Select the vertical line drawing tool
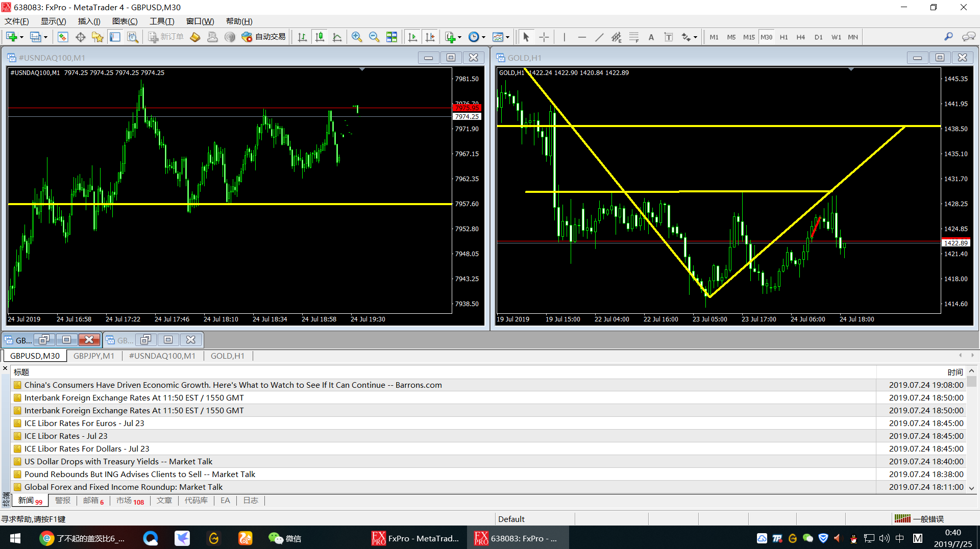980x549 pixels. point(564,37)
